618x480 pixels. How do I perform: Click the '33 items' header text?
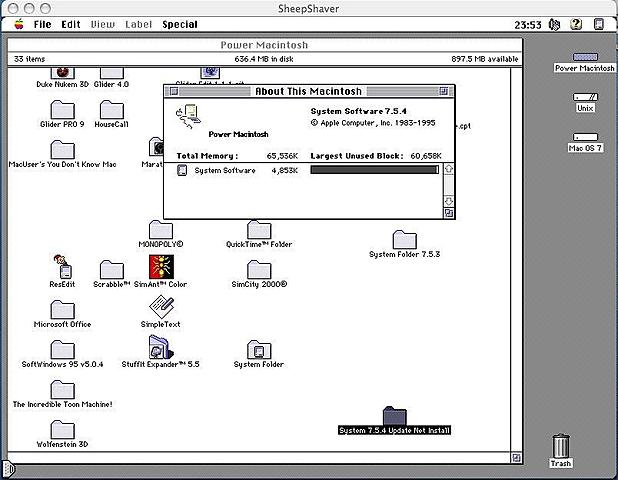30,59
